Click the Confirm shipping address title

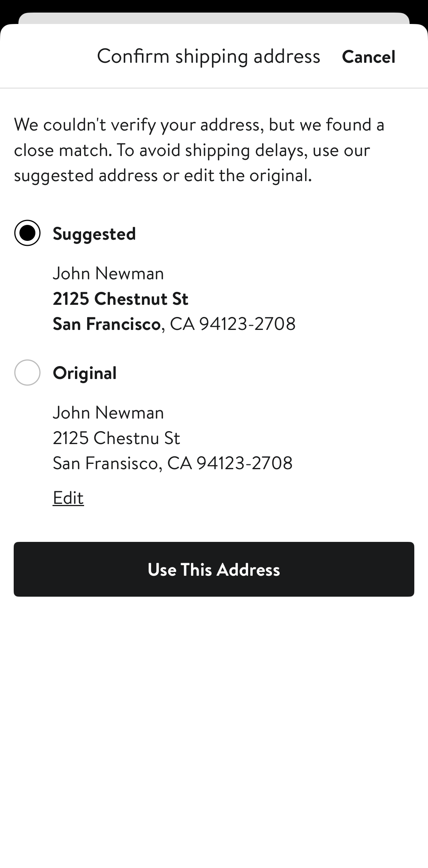[209, 56]
